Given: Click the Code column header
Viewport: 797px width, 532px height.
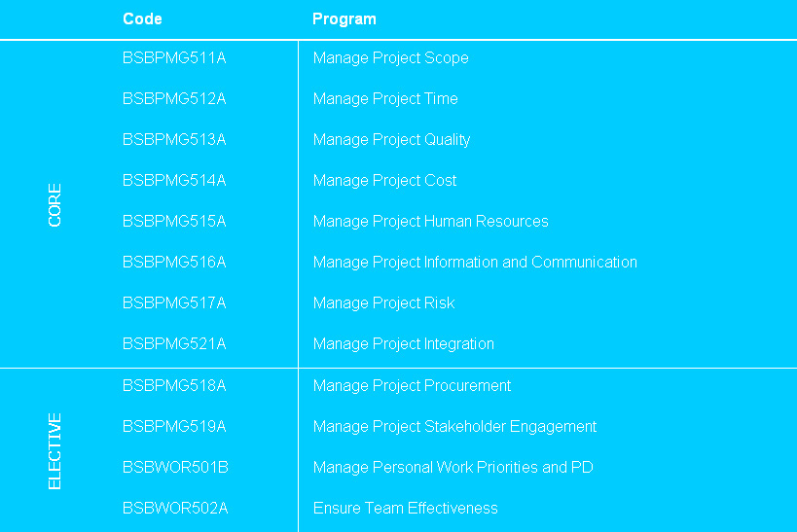Looking at the screenshot, I should coord(142,19).
